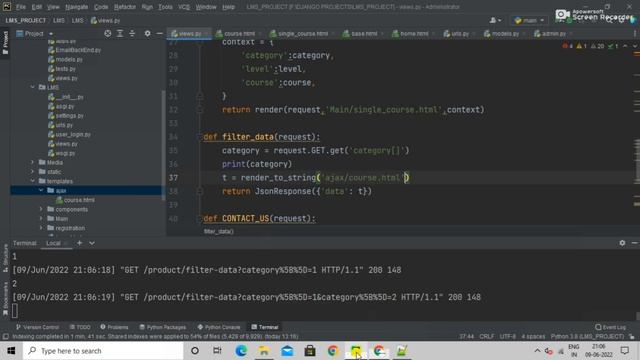Image resolution: width=640 pixels, height=360 pixels.
Task: Click the CRLF line separator widget
Action: (487, 336)
